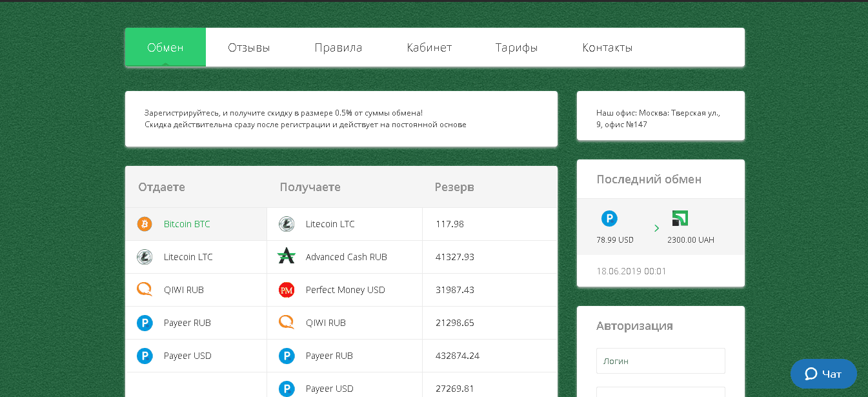
Task: Open the Контакты page
Action: pos(607,48)
